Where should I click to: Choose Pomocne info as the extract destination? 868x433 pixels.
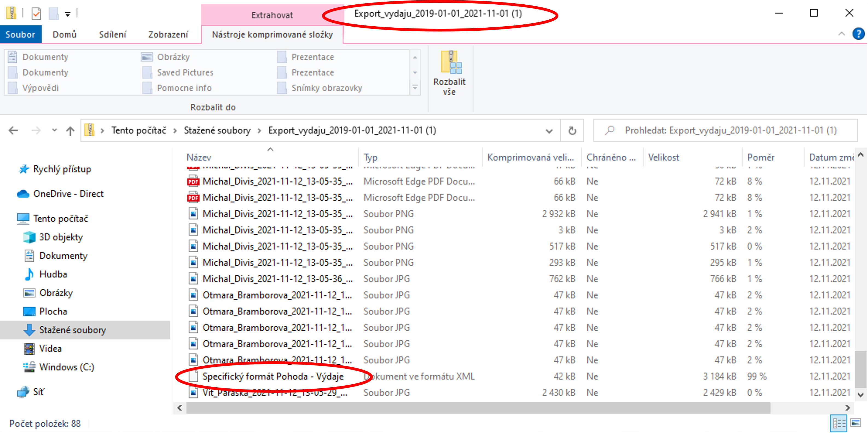177,88
